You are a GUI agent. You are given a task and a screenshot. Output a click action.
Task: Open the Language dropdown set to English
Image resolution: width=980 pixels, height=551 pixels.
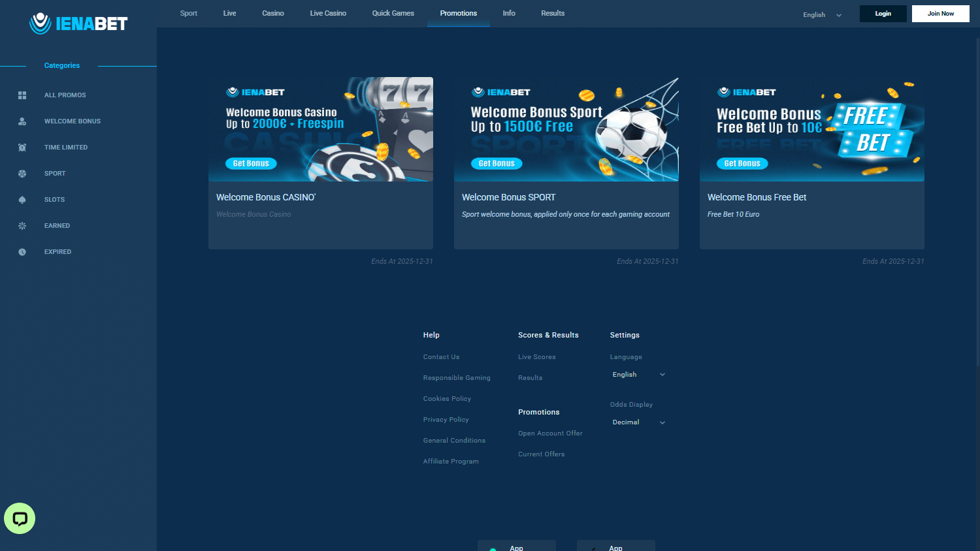point(638,374)
